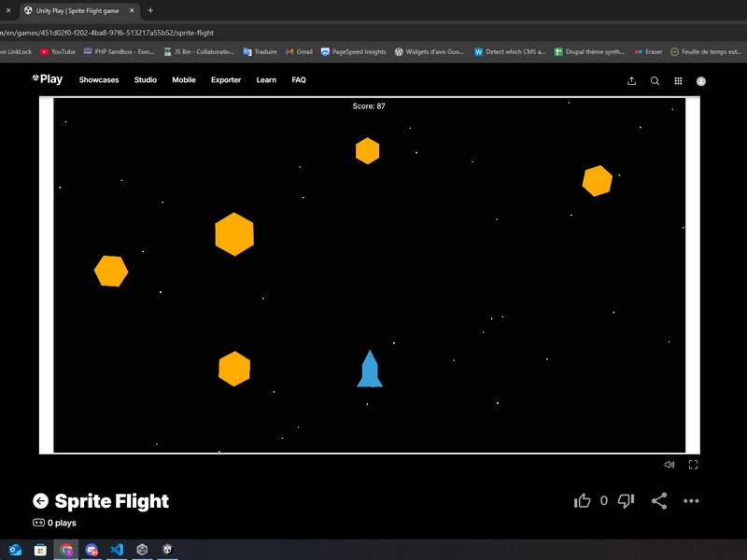Image resolution: width=747 pixels, height=560 pixels.
Task: Open the Gmail bookmark
Action: tap(300, 52)
